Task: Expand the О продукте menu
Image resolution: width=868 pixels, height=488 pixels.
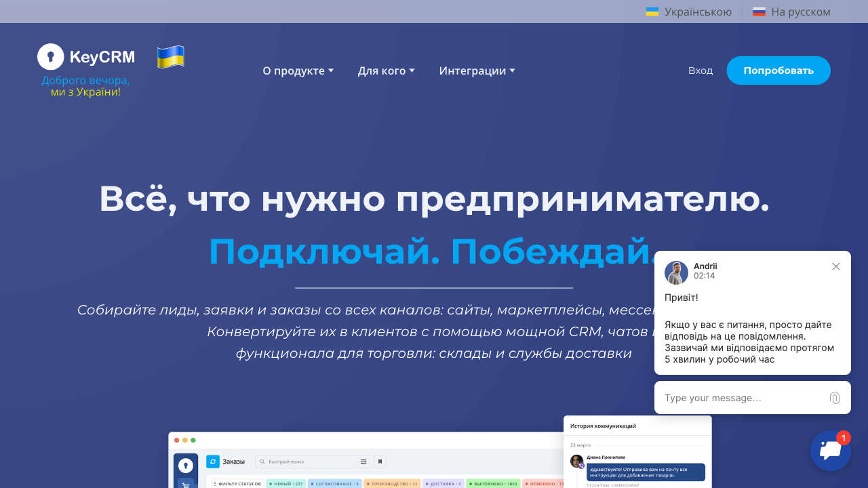Action: [298, 70]
